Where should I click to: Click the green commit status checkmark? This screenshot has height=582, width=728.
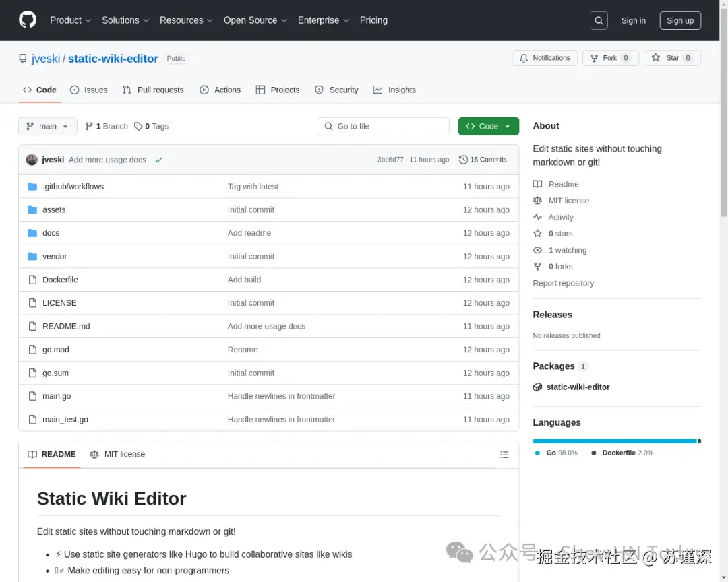(158, 160)
